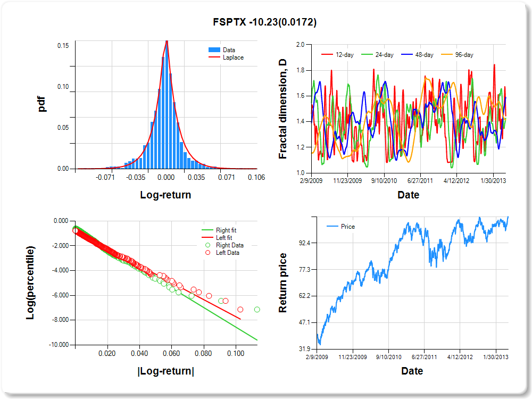
Task: Click 1/30/2013 on price chart date axis
Action: click(x=496, y=357)
